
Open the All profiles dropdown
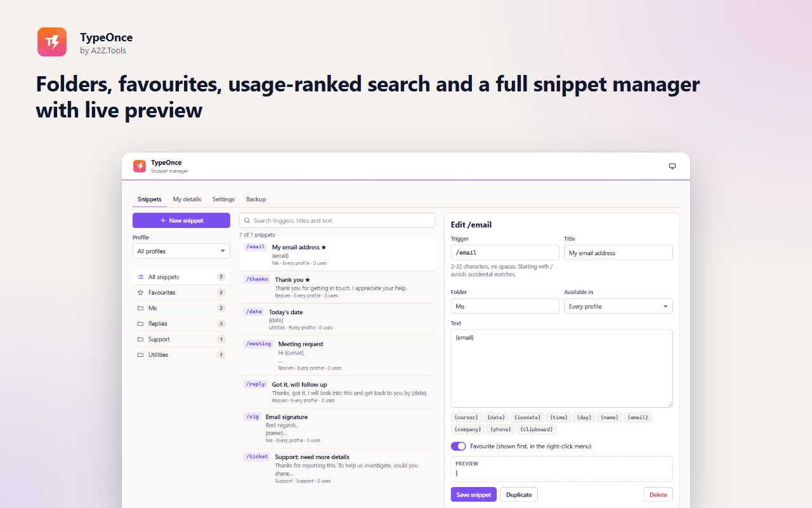181,251
